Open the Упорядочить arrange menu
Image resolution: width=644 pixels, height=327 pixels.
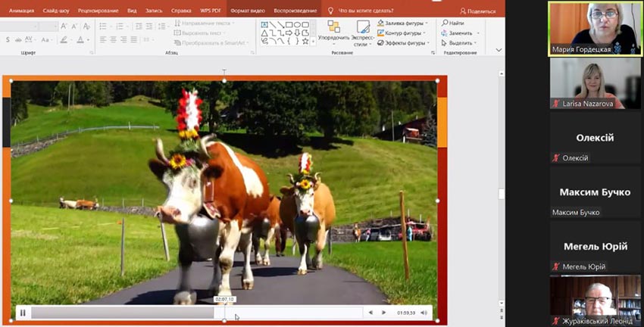[333, 34]
